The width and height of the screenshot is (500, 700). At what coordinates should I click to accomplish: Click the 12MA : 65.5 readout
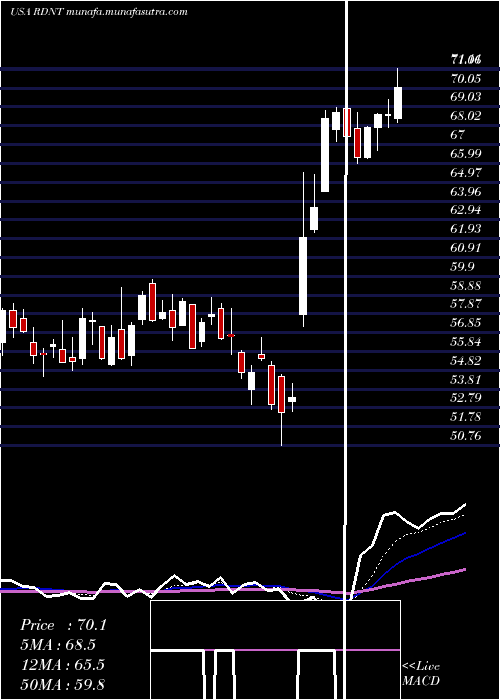pos(62,665)
